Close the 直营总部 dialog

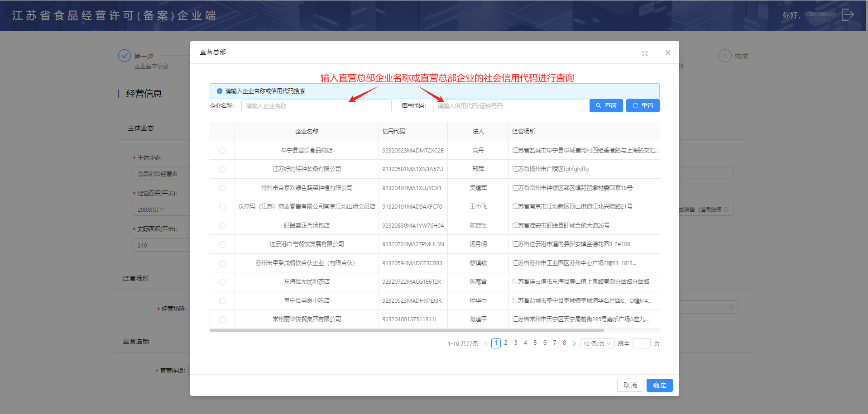click(x=667, y=53)
